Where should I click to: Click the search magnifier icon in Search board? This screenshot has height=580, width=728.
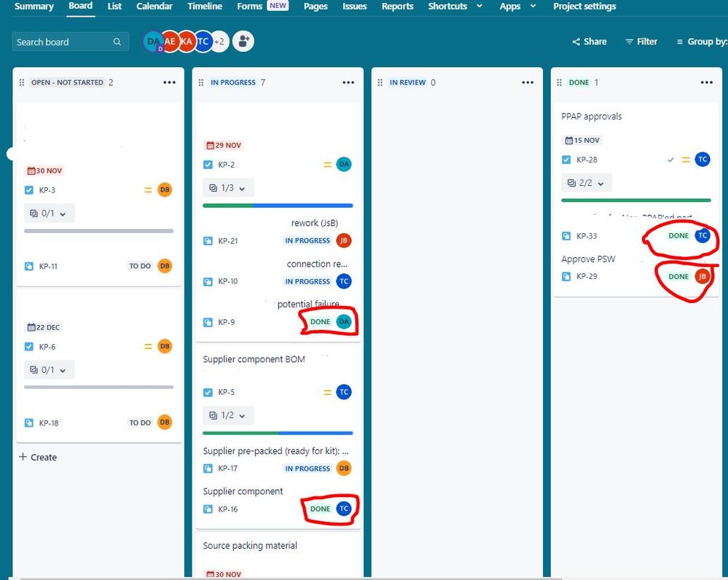point(117,42)
